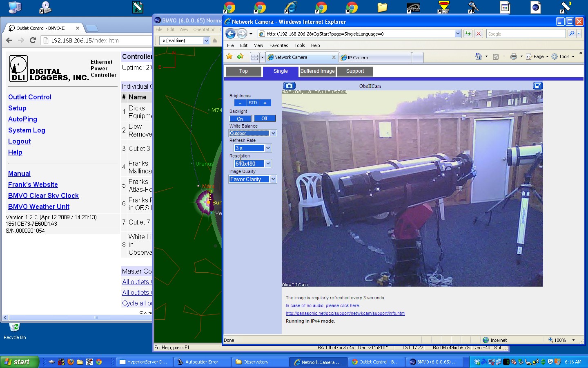Image resolution: width=588 pixels, height=368 pixels.
Task: Go back in Internet Explorer
Action: click(230, 34)
